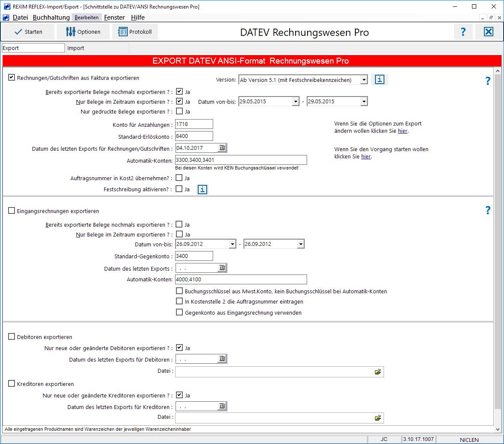504x444 pixels.
Task: Uncheck Nur Belege im Zeitraum for Faktura
Action: pyautogui.click(x=179, y=101)
